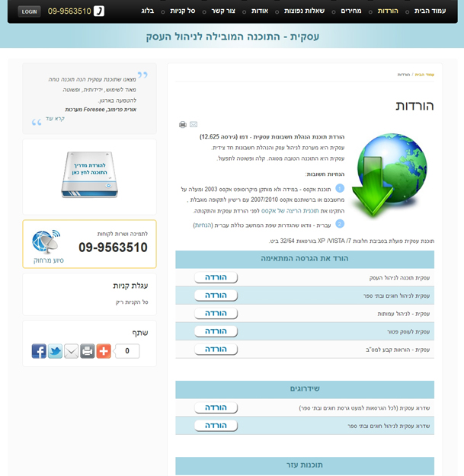Click the Facebook share icon

point(39,351)
